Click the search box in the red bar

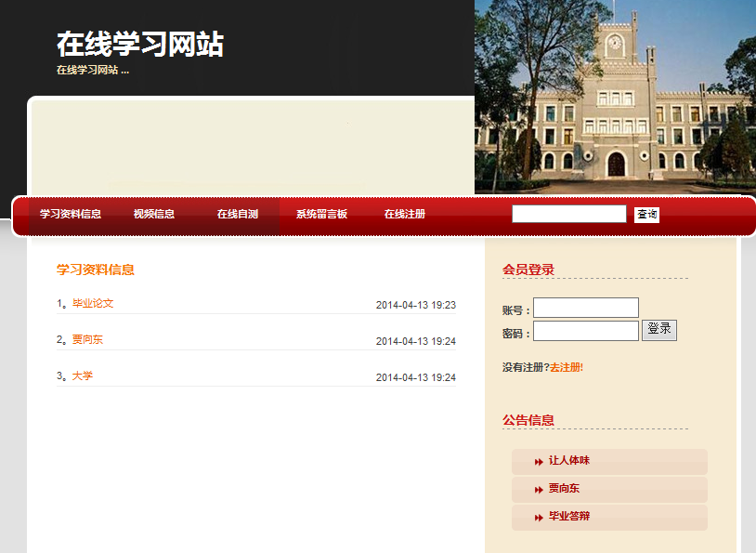pos(569,214)
